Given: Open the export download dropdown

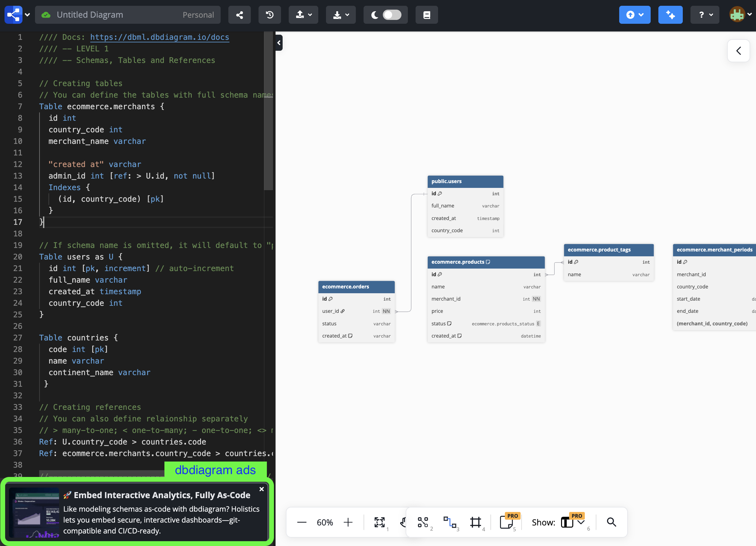Looking at the screenshot, I should coord(340,15).
